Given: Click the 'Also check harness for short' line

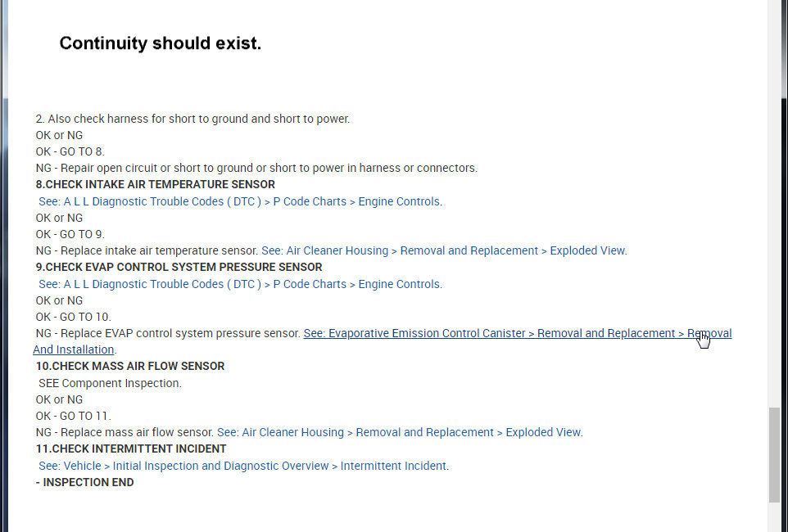Looking at the screenshot, I should (x=192, y=119).
